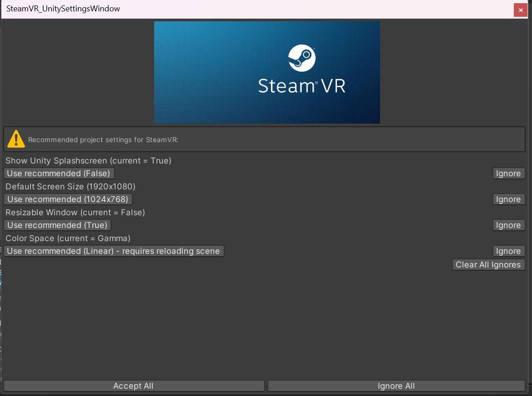This screenshot has height=396, width=532.
Task: Click Accept All at the bottom
Action: 134,386
